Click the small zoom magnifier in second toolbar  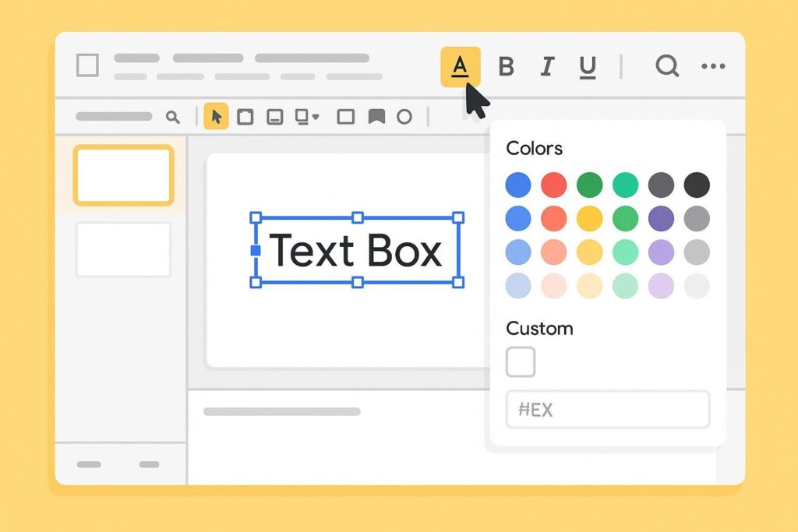pos(173,117)
